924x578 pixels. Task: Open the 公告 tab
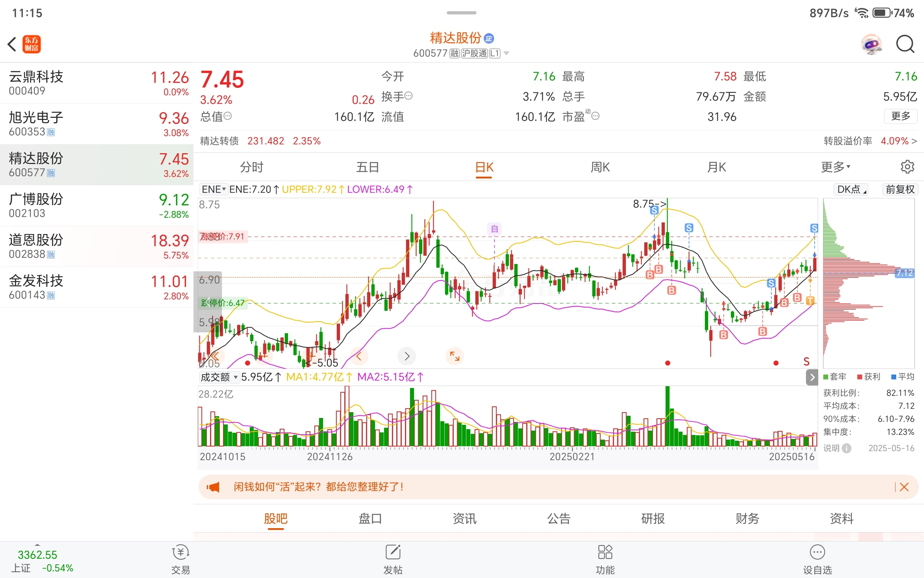click(x=559, y=518)
